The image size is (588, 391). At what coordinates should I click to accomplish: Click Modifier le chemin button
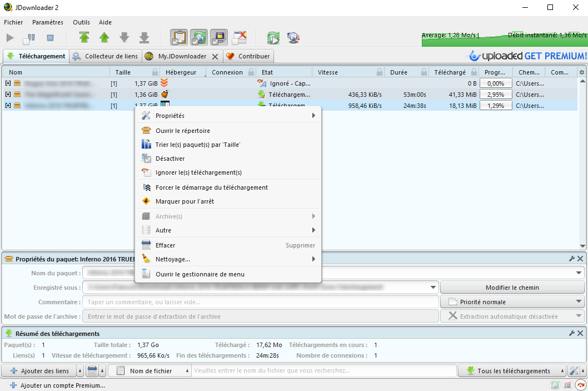point(512,288)
